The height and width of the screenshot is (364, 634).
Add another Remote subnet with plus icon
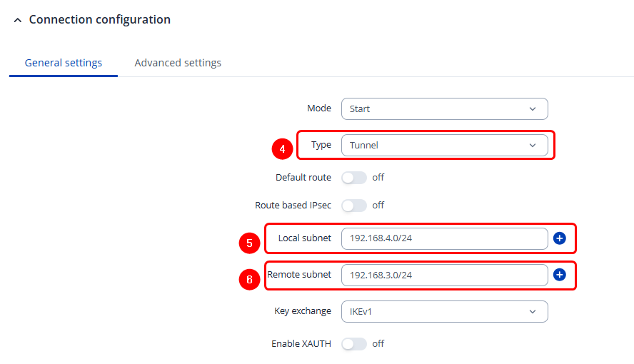pos(560,275)
